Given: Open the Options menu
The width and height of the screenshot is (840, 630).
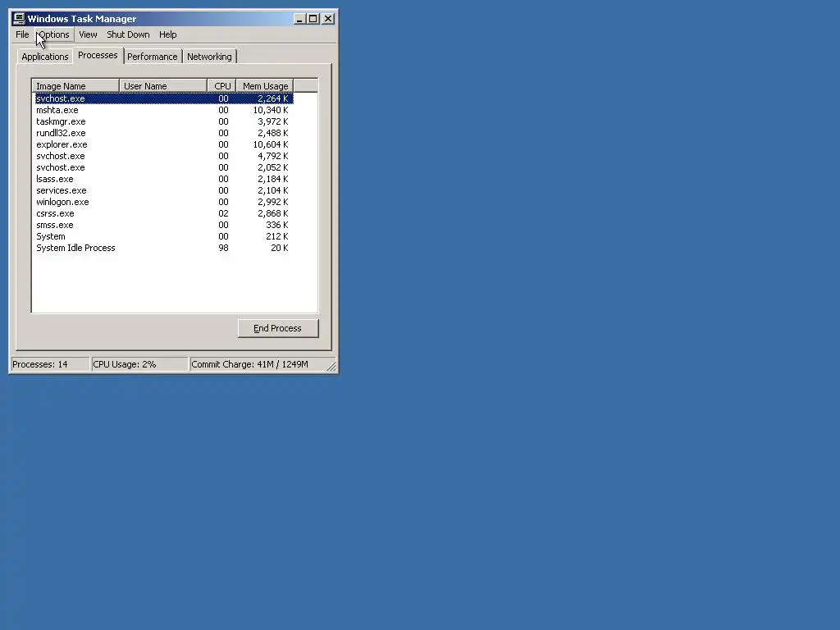Looking at the screenshot, I should [x=53, y=34].
